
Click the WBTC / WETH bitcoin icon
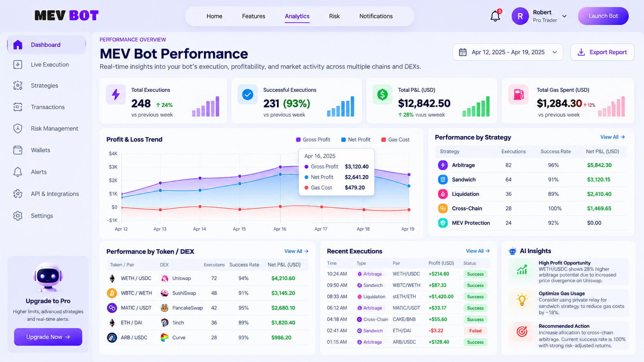(x=112, y=293)
